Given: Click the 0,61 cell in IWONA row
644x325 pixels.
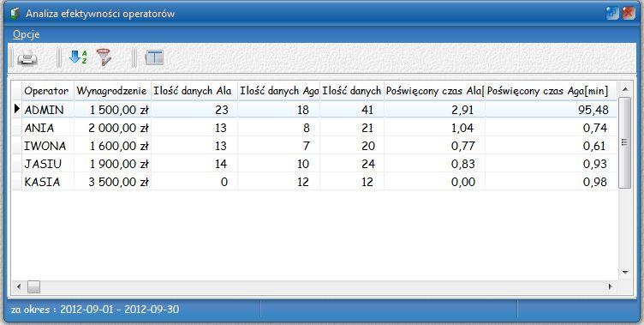Looking at the screenshot, I should coord(551,146).
